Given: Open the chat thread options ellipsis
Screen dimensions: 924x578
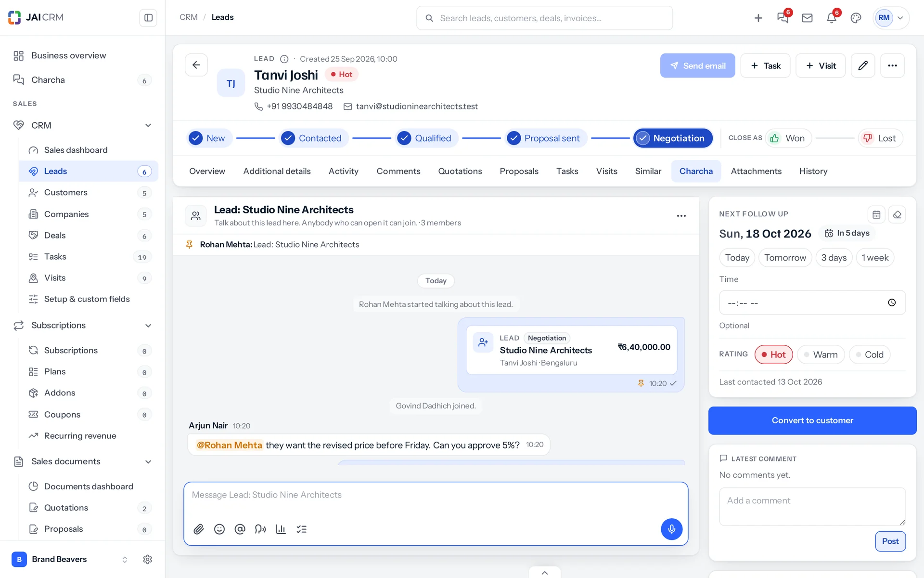Looking at the screenshot, I should click(x=681, y=216).
